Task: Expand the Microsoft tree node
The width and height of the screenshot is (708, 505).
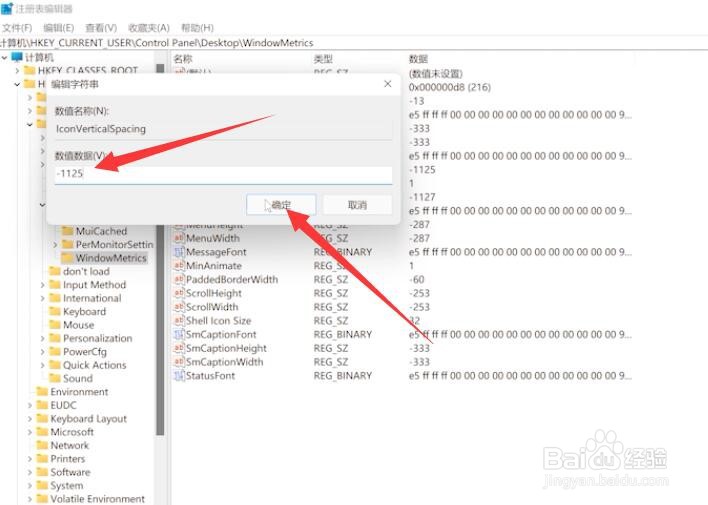Action: coord(30,432)
